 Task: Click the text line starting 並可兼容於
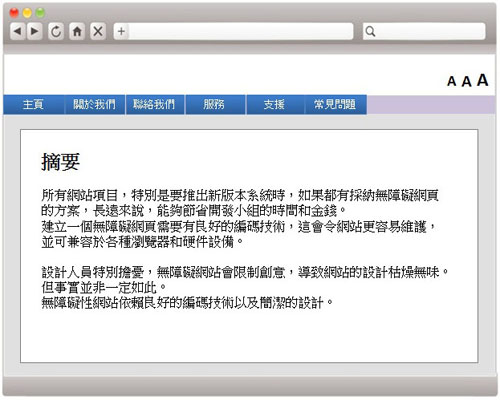143,242
